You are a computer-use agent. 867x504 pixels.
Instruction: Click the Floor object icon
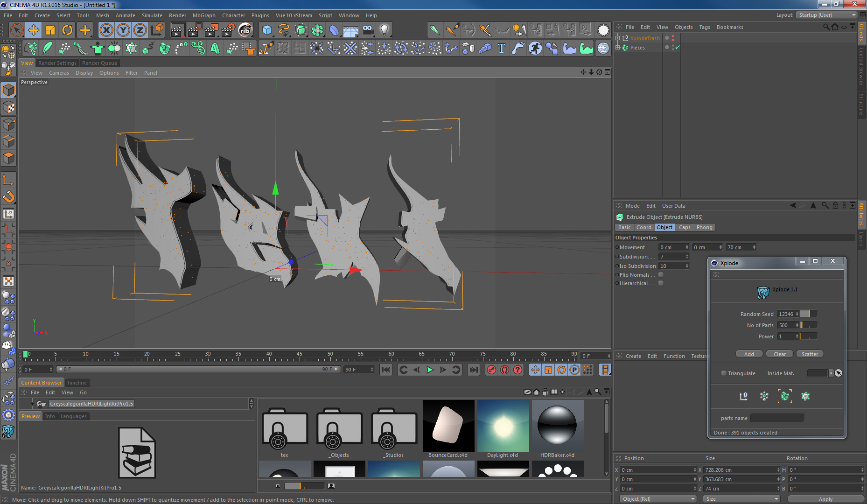point(351,30)
